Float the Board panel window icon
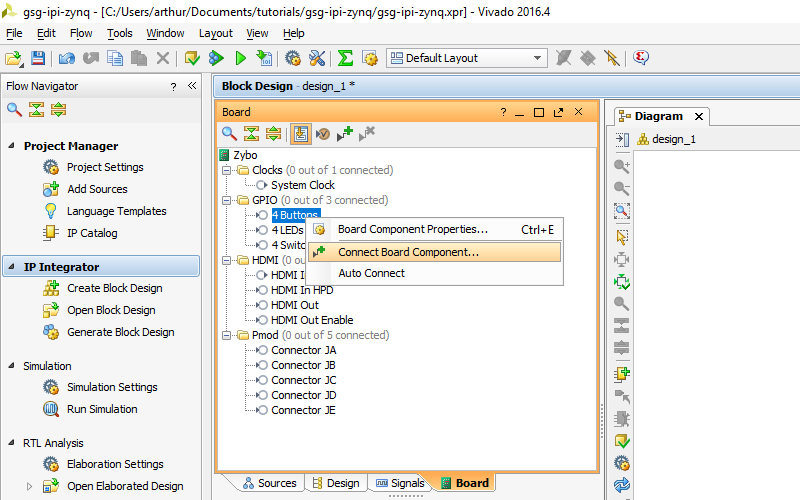 (x=559, y=112)
